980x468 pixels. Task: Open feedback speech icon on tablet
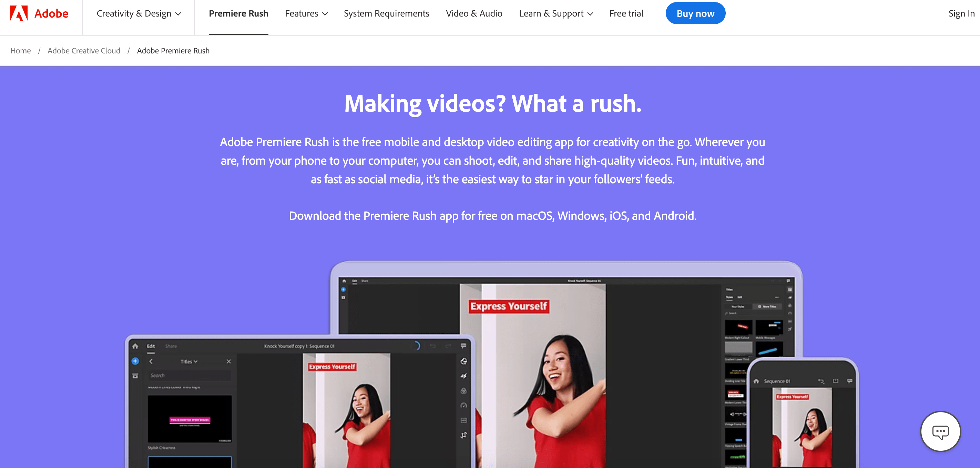pos(463,346)
